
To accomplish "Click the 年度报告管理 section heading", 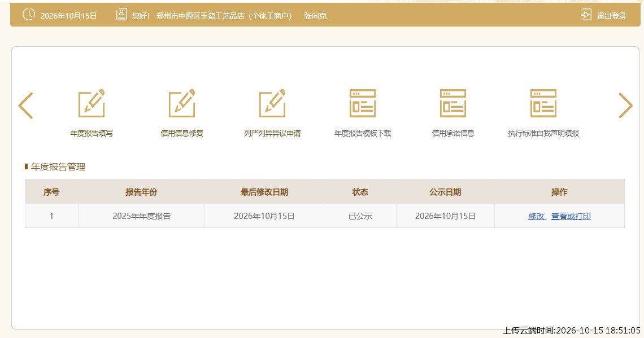I will (58, 167).
